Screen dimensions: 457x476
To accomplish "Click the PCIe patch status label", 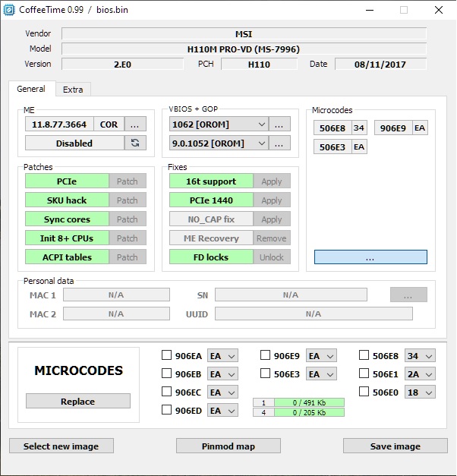I will [x=67, y=181].
